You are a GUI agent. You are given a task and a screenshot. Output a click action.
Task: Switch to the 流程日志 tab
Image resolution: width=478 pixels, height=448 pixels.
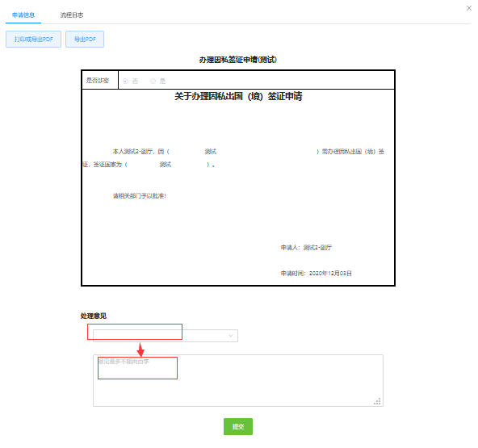(x=72, y=15)
